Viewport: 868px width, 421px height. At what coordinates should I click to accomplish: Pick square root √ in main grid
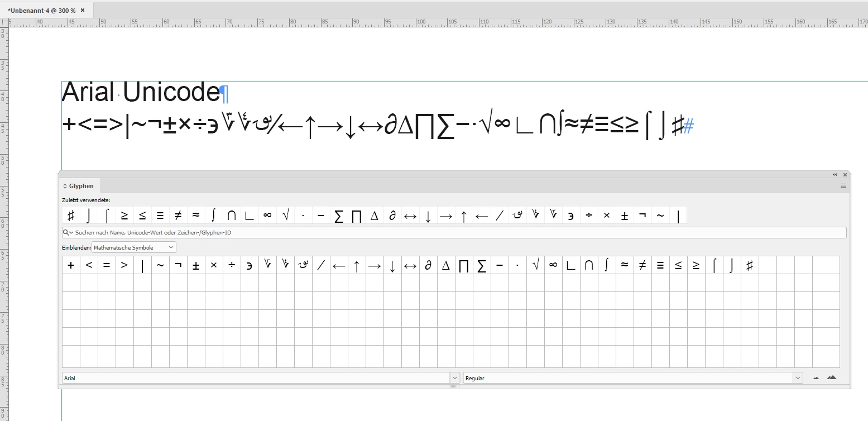(x=535, y=265)
